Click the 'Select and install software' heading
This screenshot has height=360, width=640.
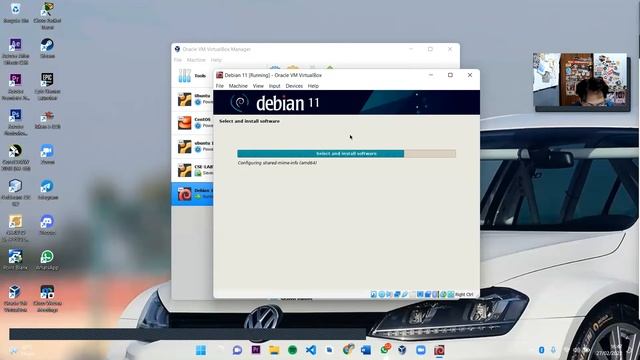coord(249,121)
